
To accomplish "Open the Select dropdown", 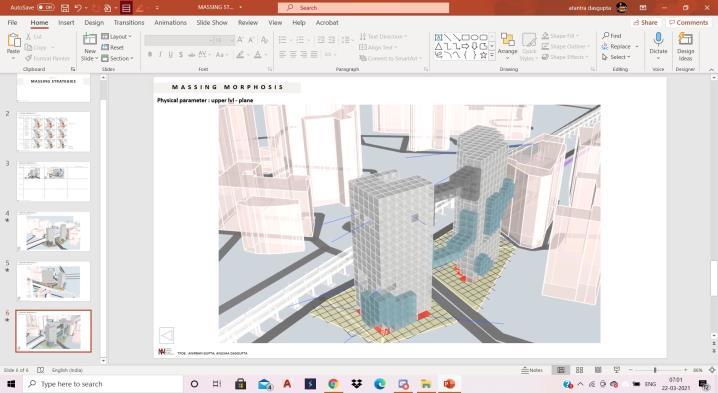I will point(616,57).
